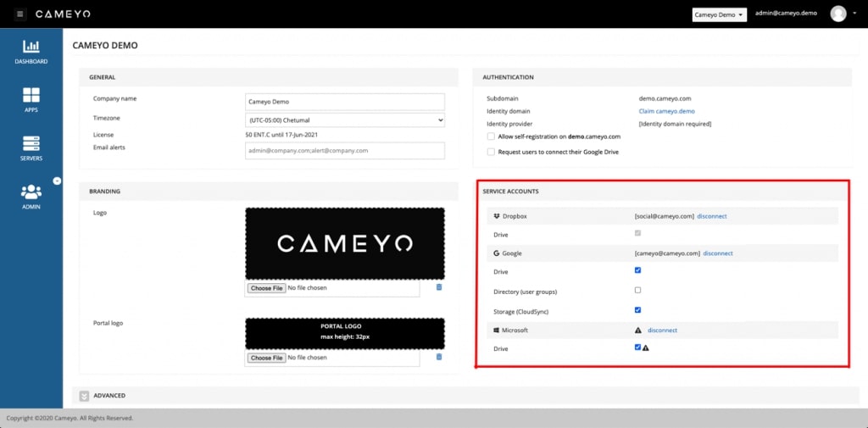Click the copyright footer text
This screenshot has height=428, width=868.
pos(70,418)
